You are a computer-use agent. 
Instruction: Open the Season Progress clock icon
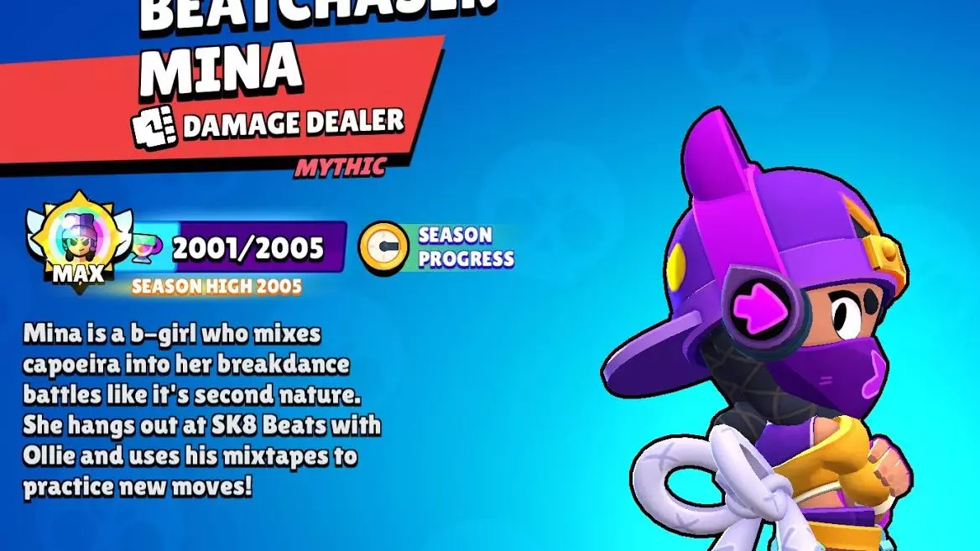pos(383,248)
